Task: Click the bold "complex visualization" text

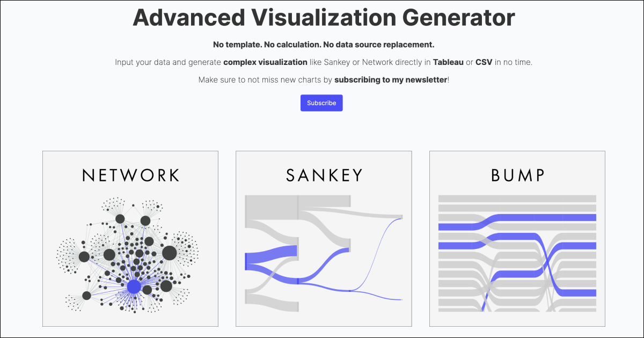Action: pyautogui.click(x=265, y=62)
